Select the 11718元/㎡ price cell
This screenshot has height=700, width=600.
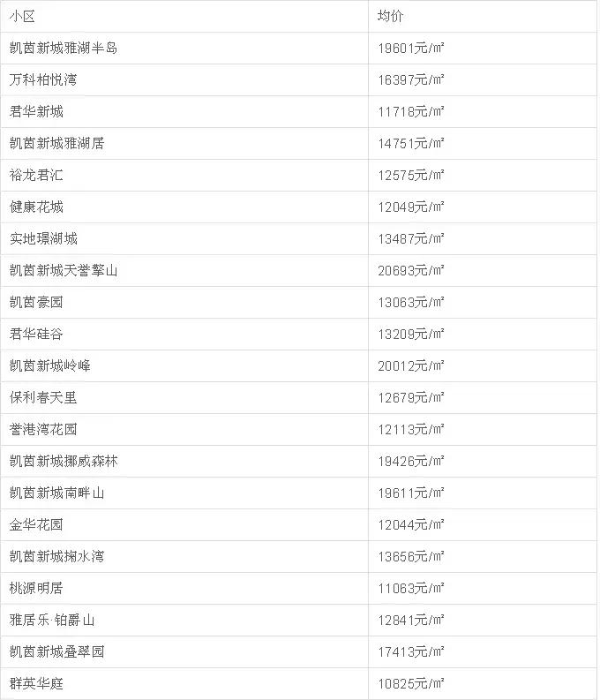pos(411,111)
